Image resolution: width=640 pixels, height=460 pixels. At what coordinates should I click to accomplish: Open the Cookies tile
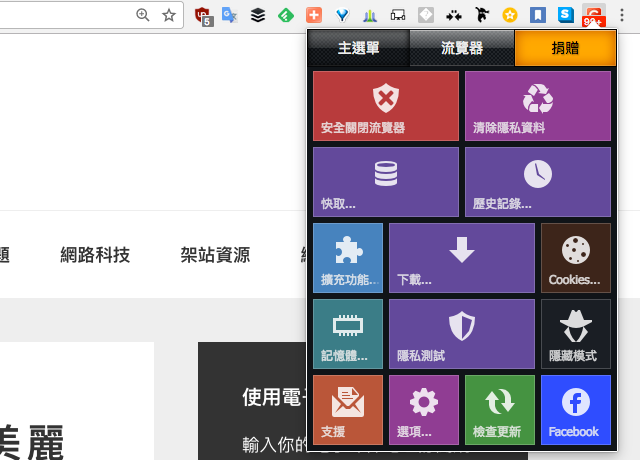click(575, 258)
